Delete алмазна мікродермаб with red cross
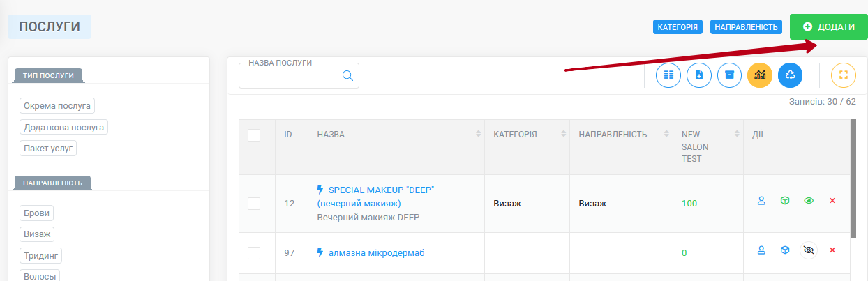 coord(832,250)
